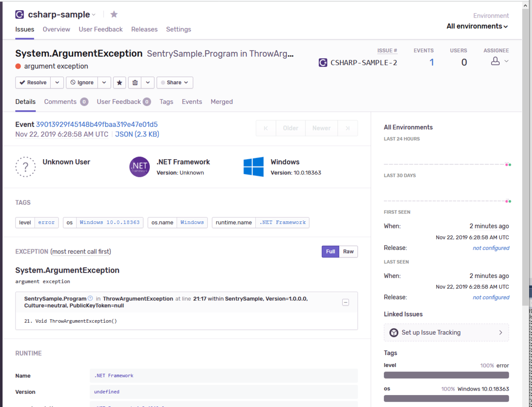Open the Share dropdown
532x407 pixels.
pyautogui.click(x=175, y=82)
